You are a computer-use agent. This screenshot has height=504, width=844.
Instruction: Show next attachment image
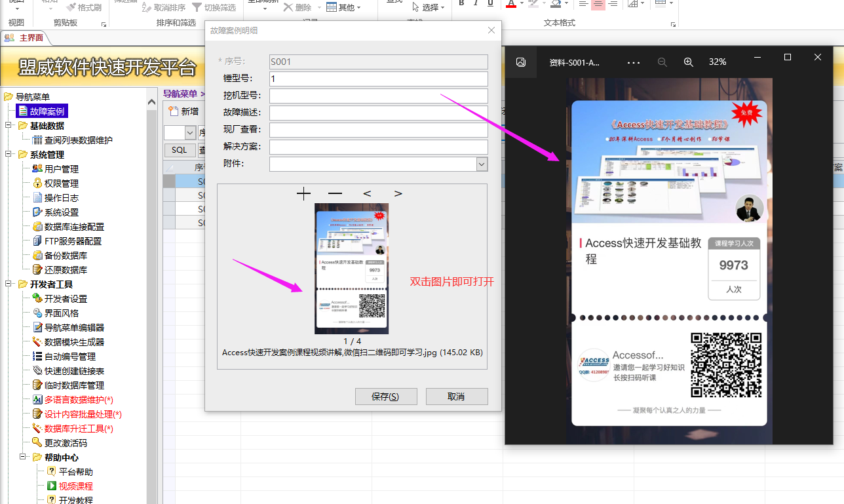pos(398,193)
